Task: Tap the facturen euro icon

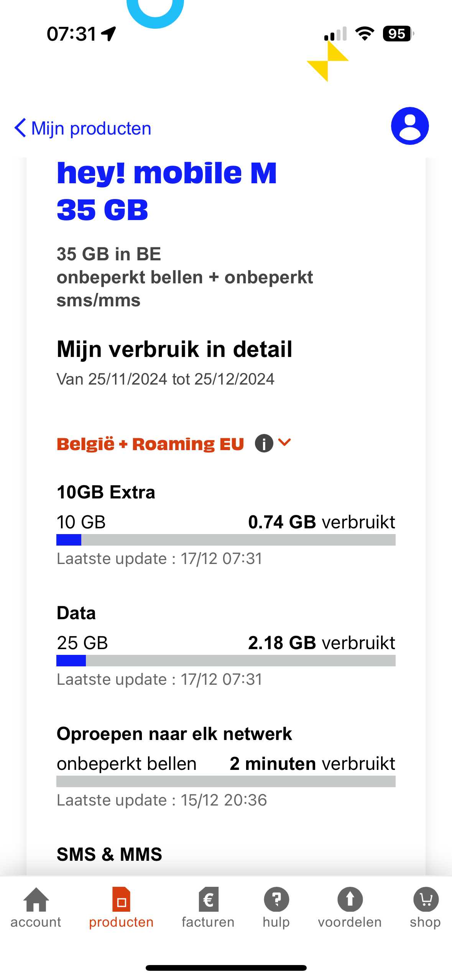Action: [208, 899]
